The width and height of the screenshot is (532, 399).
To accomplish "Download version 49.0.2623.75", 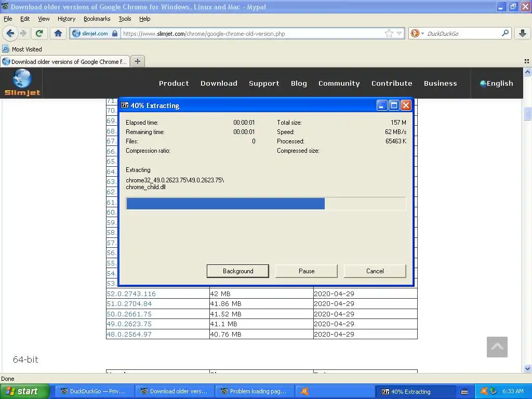I will click(x=129, y=324).
